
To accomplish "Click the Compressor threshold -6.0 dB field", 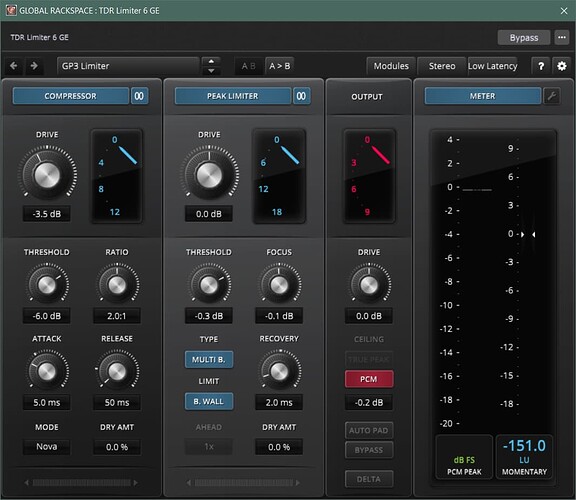I will [47, 316].
